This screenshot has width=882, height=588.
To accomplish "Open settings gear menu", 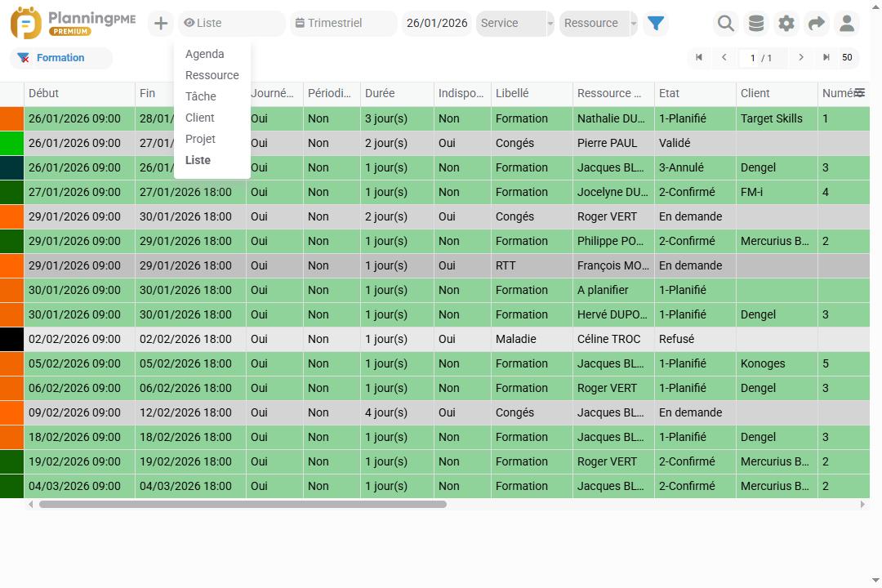I will pos(786,24).
